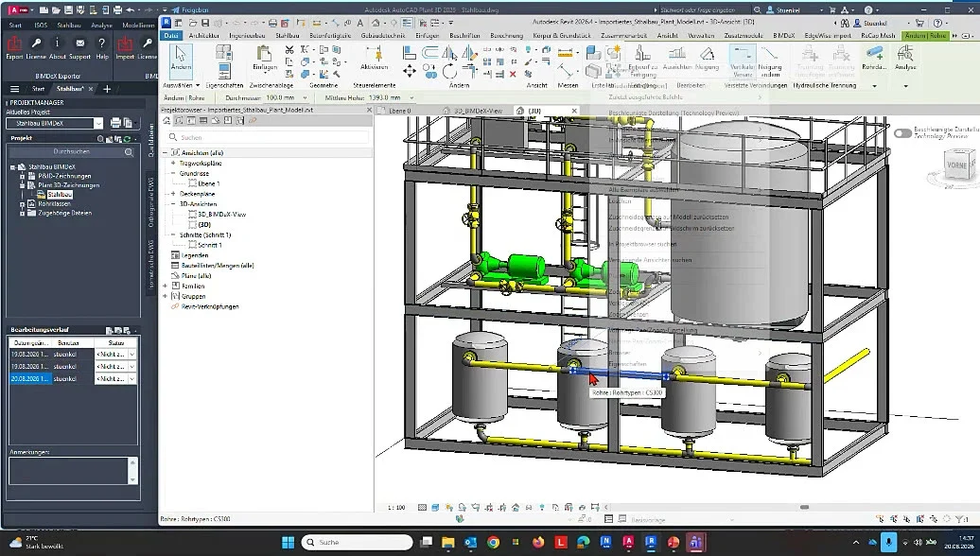Expand the Familien node in Projektbrowser
The image size is (980, 556).
166,287
